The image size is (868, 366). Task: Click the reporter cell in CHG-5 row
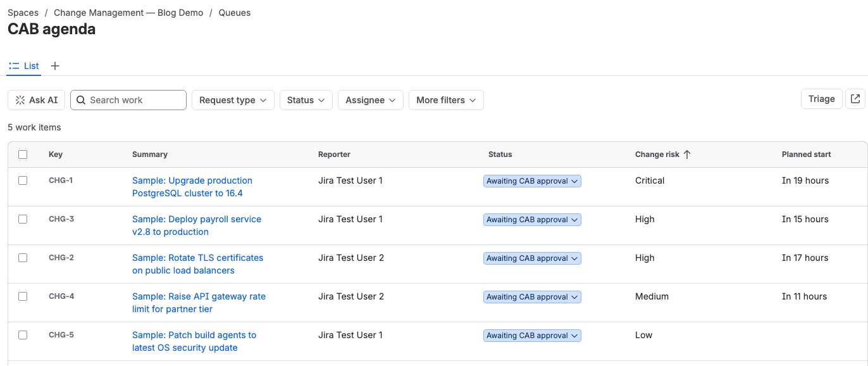(x=350, y=335)
